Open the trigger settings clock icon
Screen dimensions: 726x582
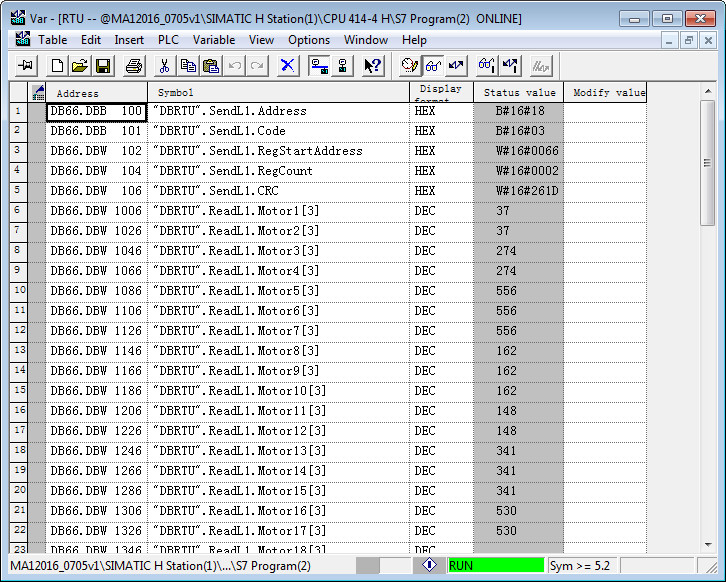pos(410,66)
